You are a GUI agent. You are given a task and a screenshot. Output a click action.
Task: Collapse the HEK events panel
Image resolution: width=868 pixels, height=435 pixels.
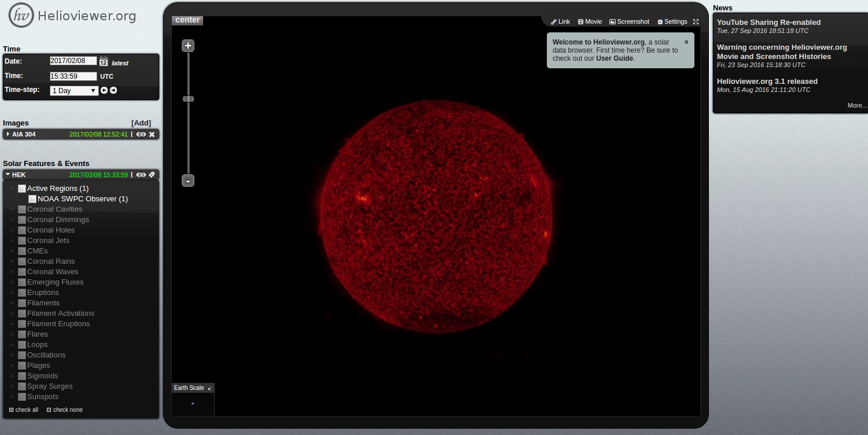tap(8, 175)
